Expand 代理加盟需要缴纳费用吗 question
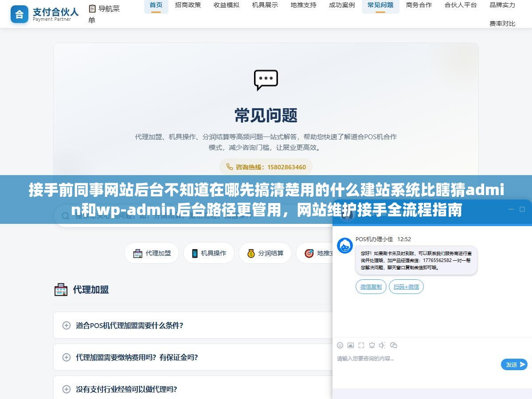532x399 pixels. tap(193, 357)
